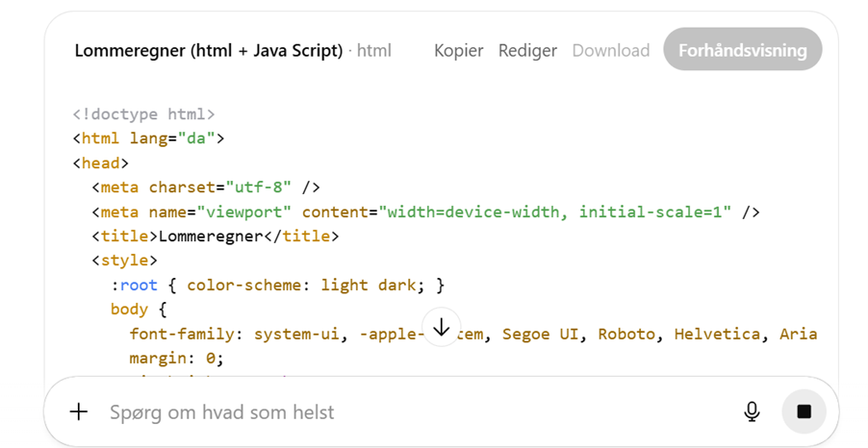Click the opening head tag line
The width and height of the screenshot is (868, 448).
[100, 163]
